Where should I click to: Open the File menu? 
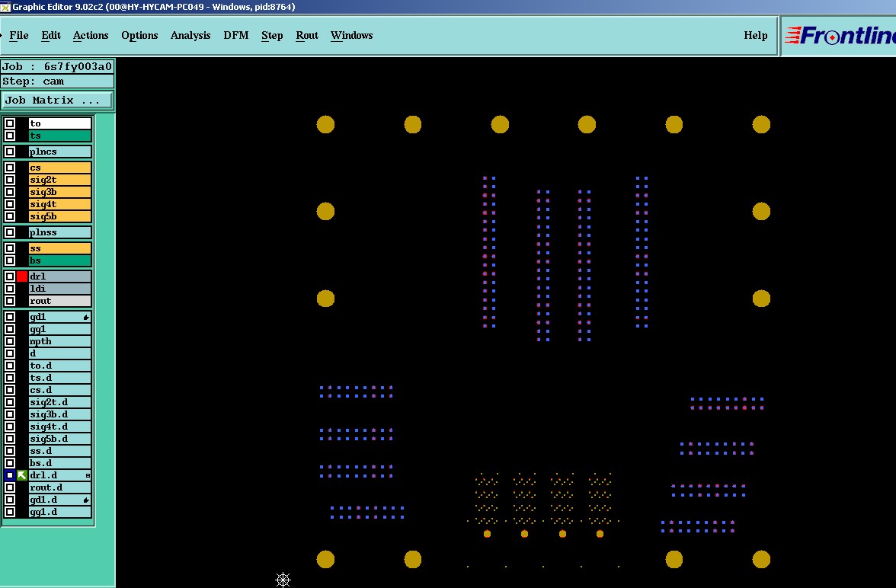19,36
